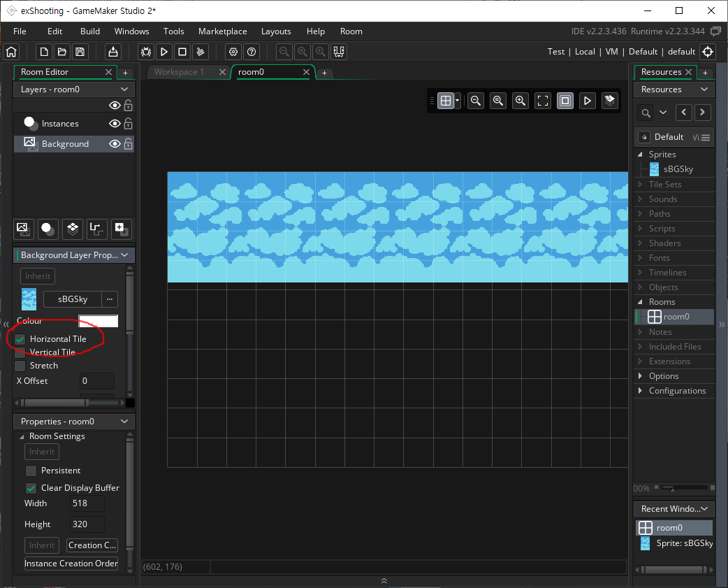Expand the Options section in Resources
728x588 pixels.
641,375
